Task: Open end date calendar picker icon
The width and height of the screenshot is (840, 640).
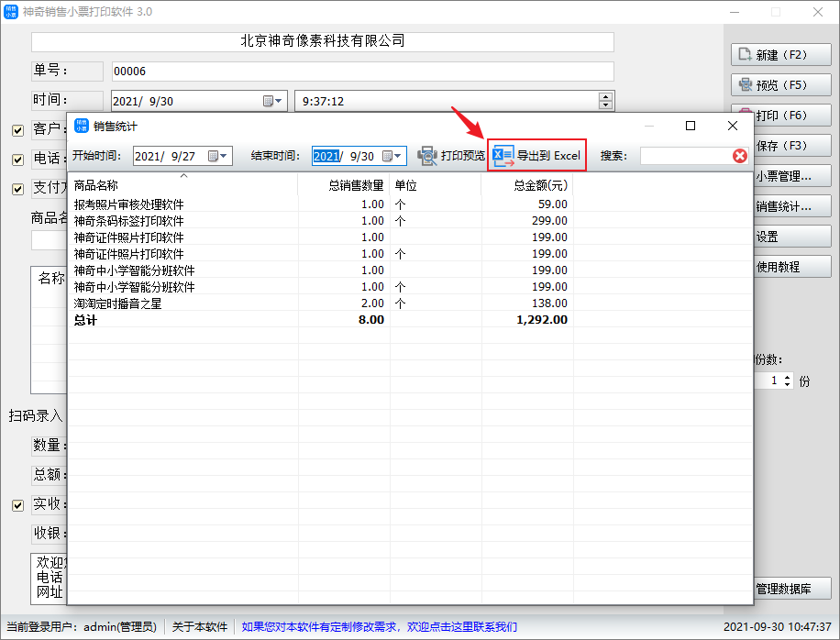Action: pyautogui.click(x=387, y=156)
